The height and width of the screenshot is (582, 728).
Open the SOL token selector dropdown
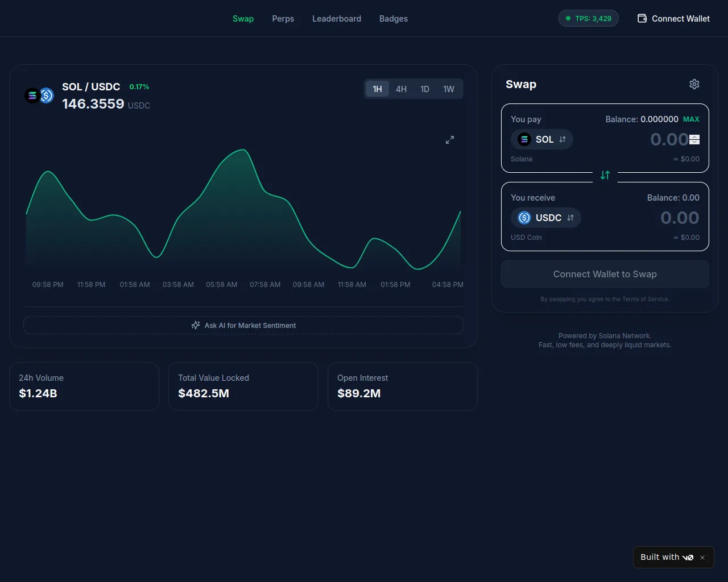click(x=541, y=139)
